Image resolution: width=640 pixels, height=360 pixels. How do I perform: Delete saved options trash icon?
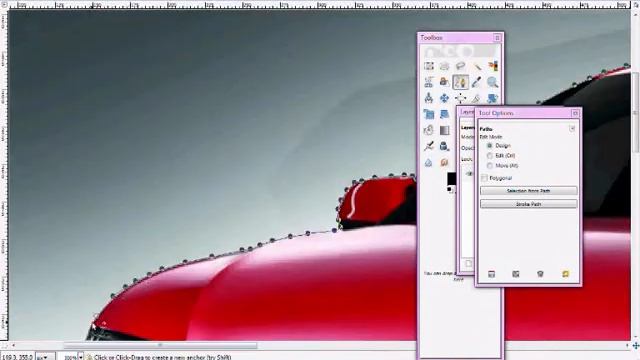[x=540, y=274]
